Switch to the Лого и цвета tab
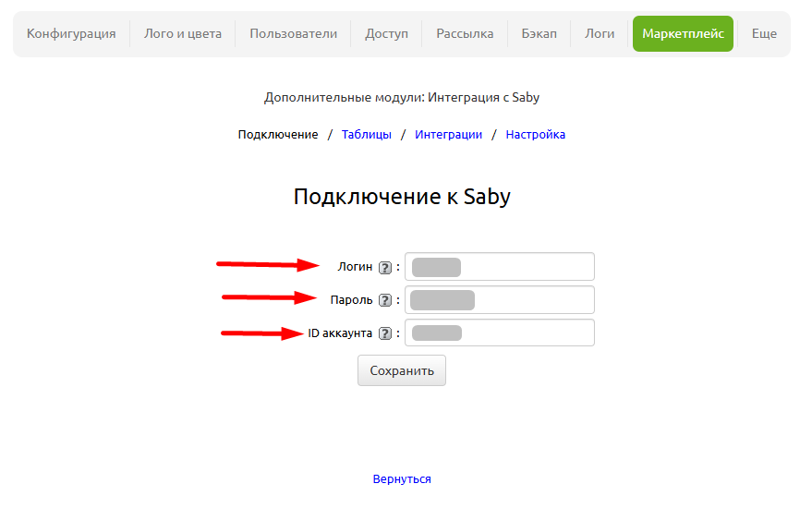Viewport: 812px width, 508px height. [183, 34]
